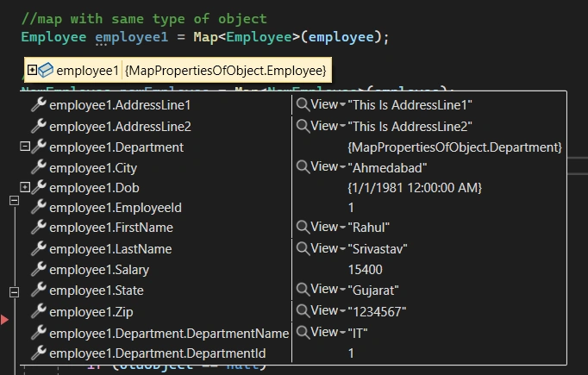Expand the employee1 datatip root node
This screenshot has height=375, width=588.
point(32,70)
